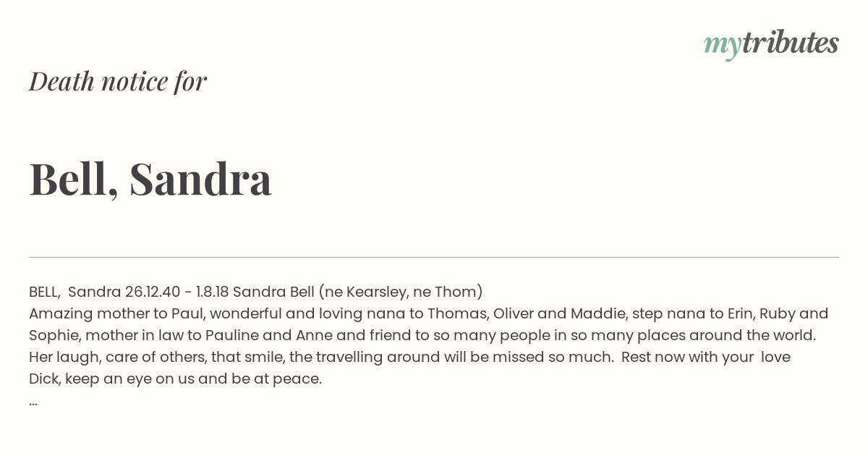This screenshot has height=456, width=868.
Task: Select the "Bell, Sandra" title
Action: tap(150, 179)
